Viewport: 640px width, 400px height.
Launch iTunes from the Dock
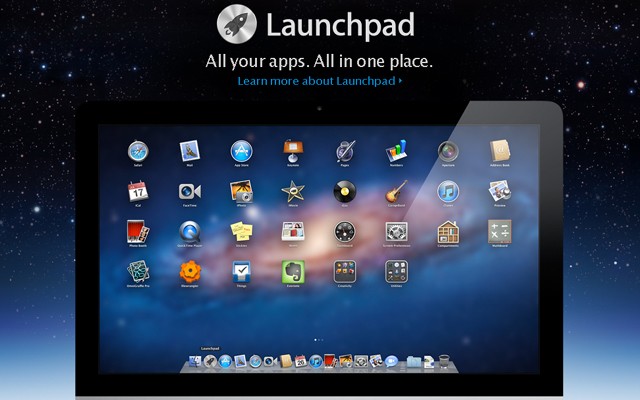click(316, 361)
